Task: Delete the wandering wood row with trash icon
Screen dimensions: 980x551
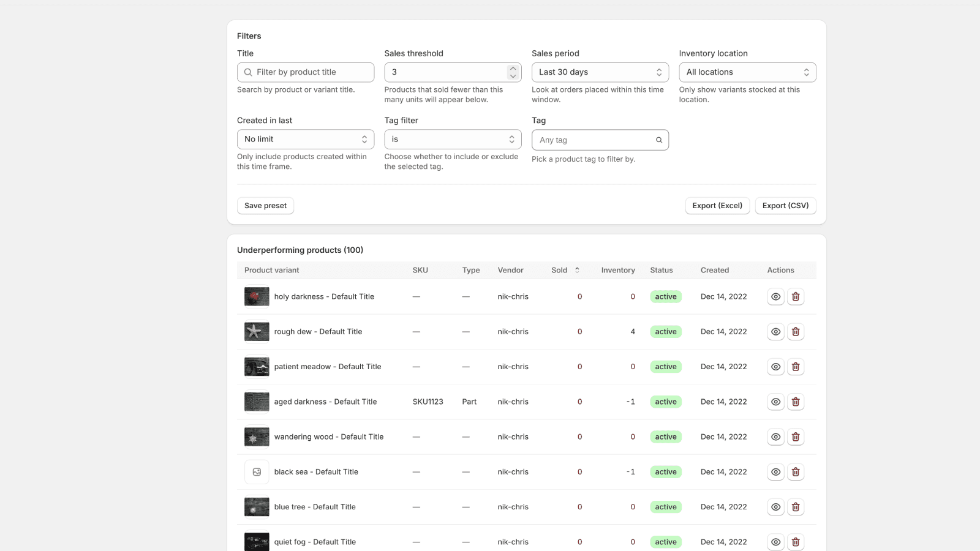Action: [796, 437]
